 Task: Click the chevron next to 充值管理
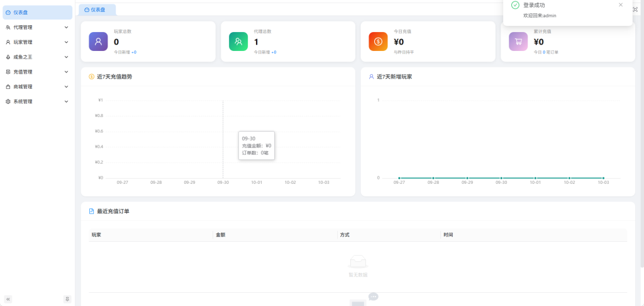[x=66, y=72]
